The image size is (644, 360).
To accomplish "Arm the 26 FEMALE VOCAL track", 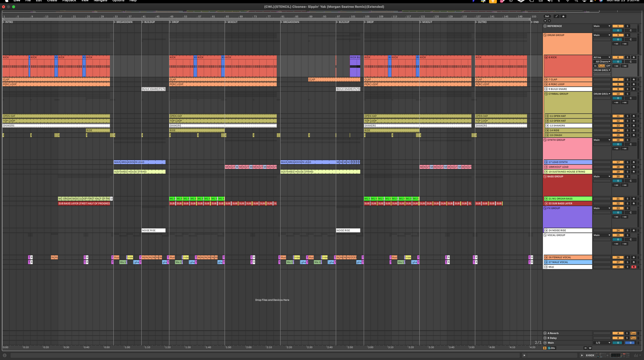I will pos(634,257).
